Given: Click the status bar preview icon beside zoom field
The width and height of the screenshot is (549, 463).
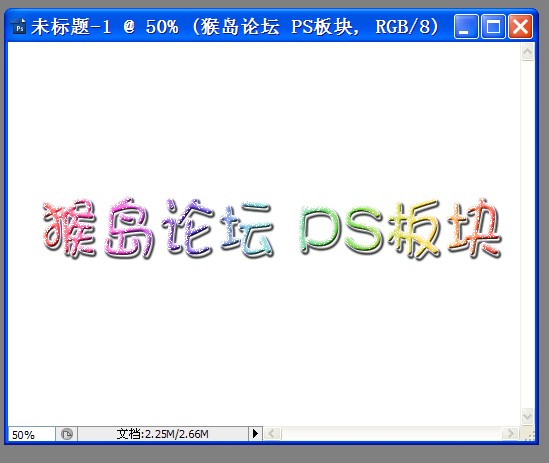Looking at the screenshot, I should pyautogui.click(x=67, y=434).
